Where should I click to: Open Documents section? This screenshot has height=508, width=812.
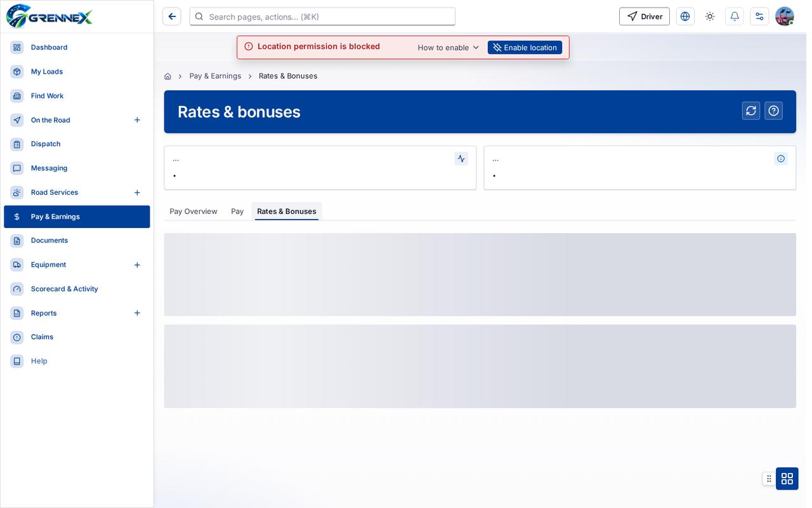pyautogui.click(x=77, y=241)
